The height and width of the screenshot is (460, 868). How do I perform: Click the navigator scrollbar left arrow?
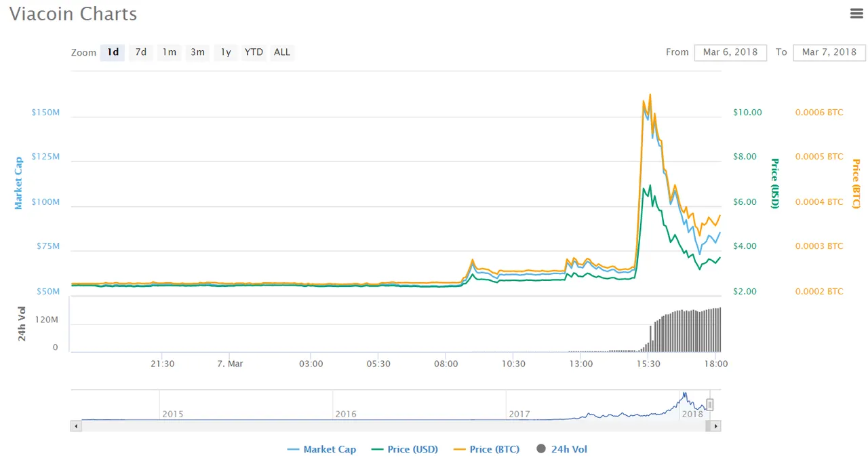point(75,426)
